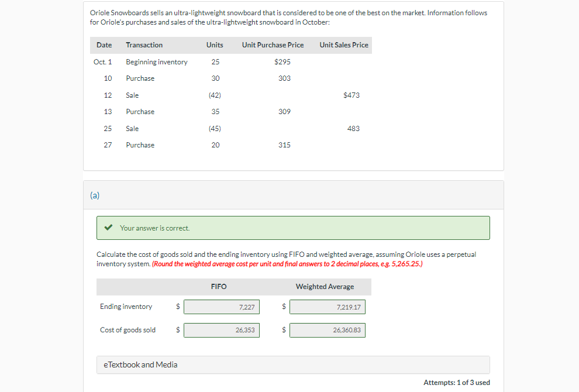This screenshot has height=392, width=579.
Task: Select the part (a) link
Action: pos(94,196)
